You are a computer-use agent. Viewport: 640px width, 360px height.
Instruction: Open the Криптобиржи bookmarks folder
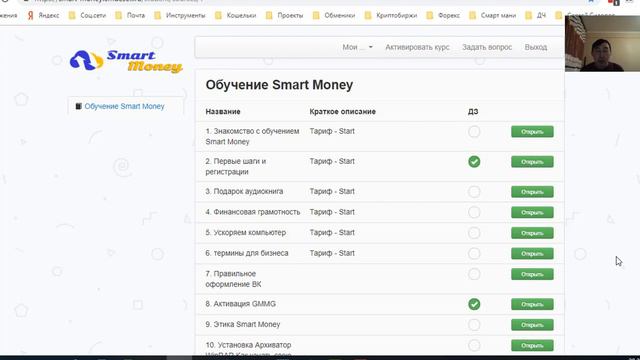pyautogui.click(x=391, y=16)
